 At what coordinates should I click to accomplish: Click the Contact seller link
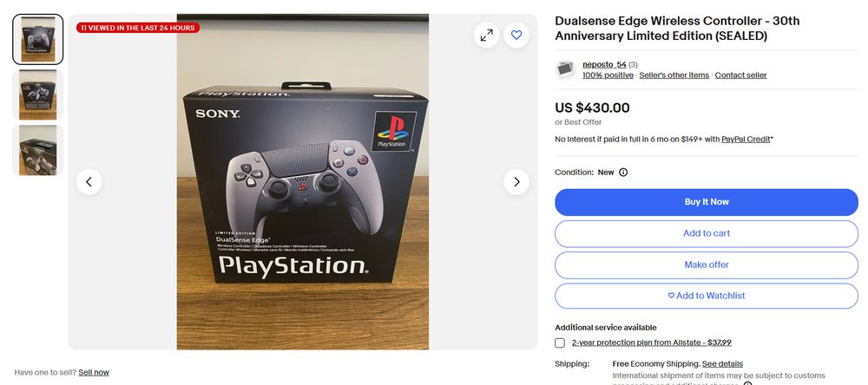click(740, 75)
